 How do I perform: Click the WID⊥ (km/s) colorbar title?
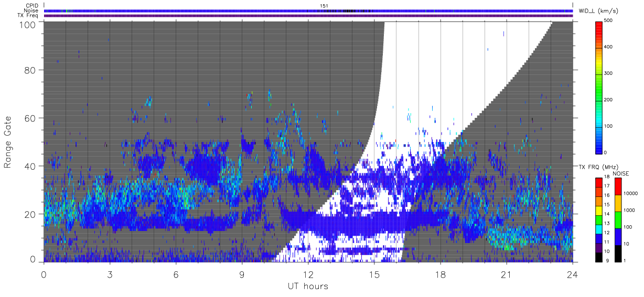coord(598,10)
